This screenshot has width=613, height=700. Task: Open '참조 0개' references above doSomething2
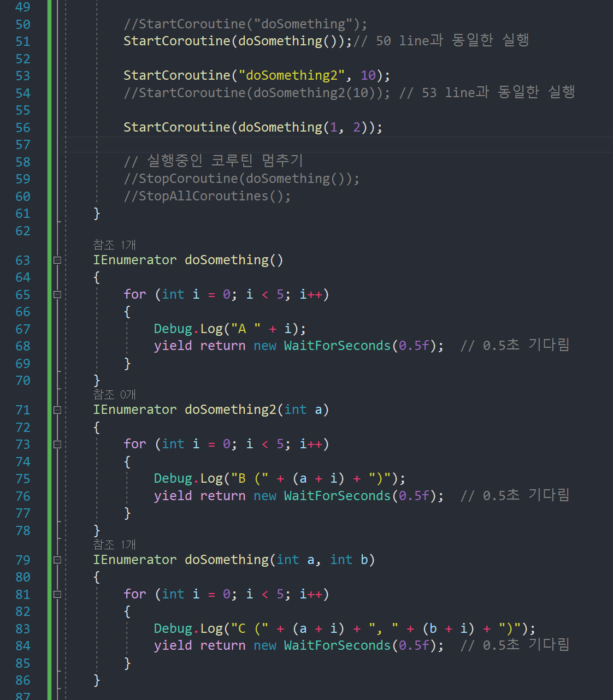click(114, 394)
